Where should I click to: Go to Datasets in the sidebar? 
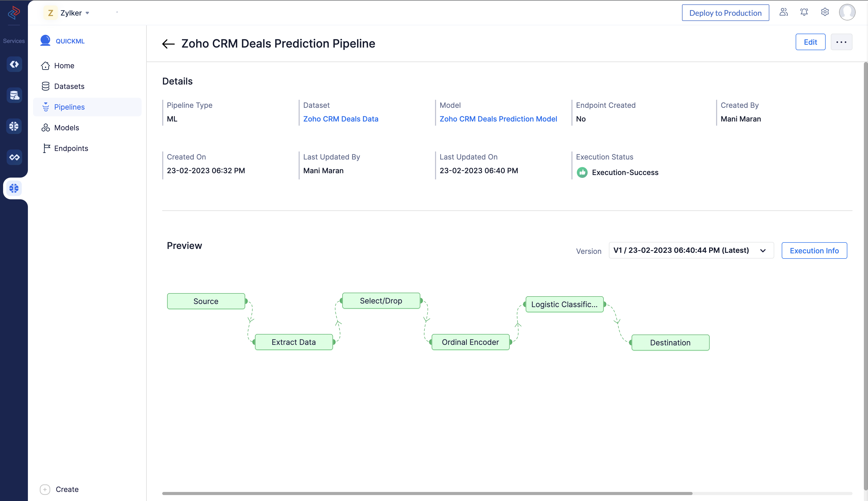pos(69,86)
